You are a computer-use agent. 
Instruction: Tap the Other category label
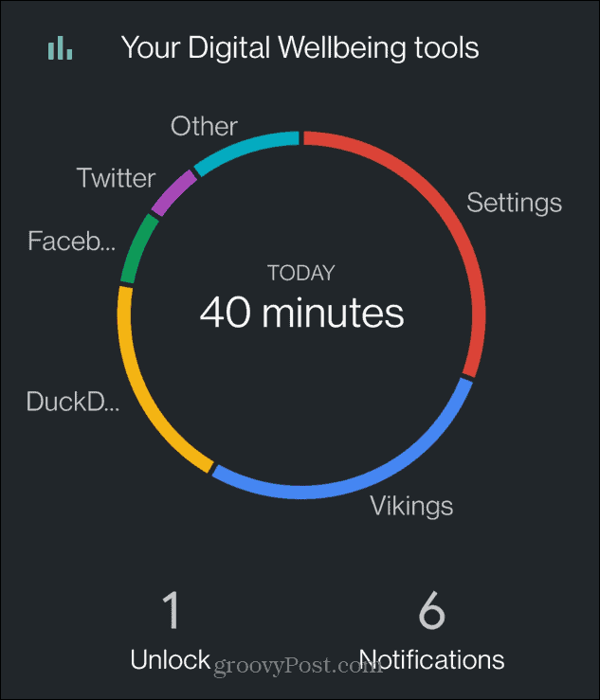(x=204, y=126)
